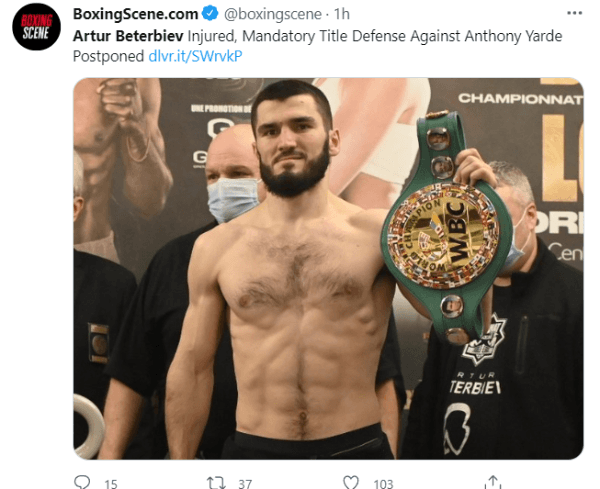Click the retweet arrows icon
This screenshot has width=600, height=489.
[217, 482]
